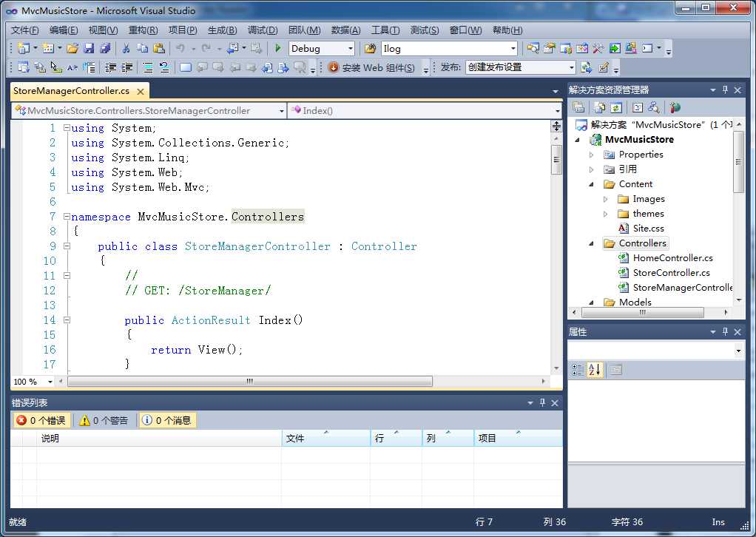Click the 项目 column header in error list
The height and width of the screenshot is (537, 756).
518,438
